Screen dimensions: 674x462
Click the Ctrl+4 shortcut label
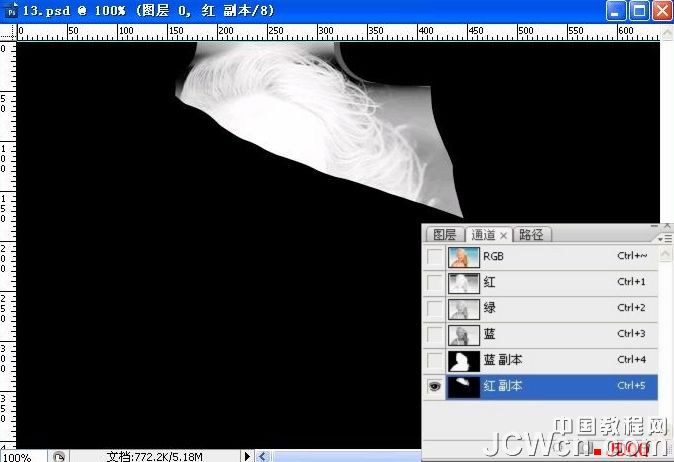(631, 359)
